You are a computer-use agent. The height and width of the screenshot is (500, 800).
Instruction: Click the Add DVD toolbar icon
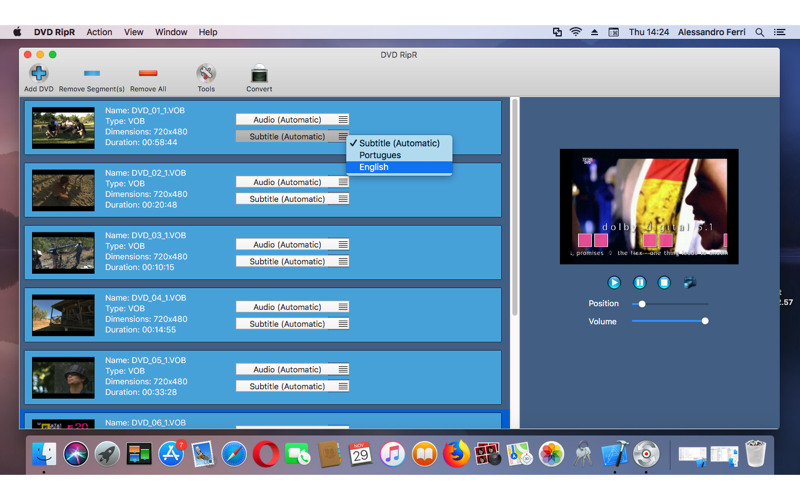(38, 74)
